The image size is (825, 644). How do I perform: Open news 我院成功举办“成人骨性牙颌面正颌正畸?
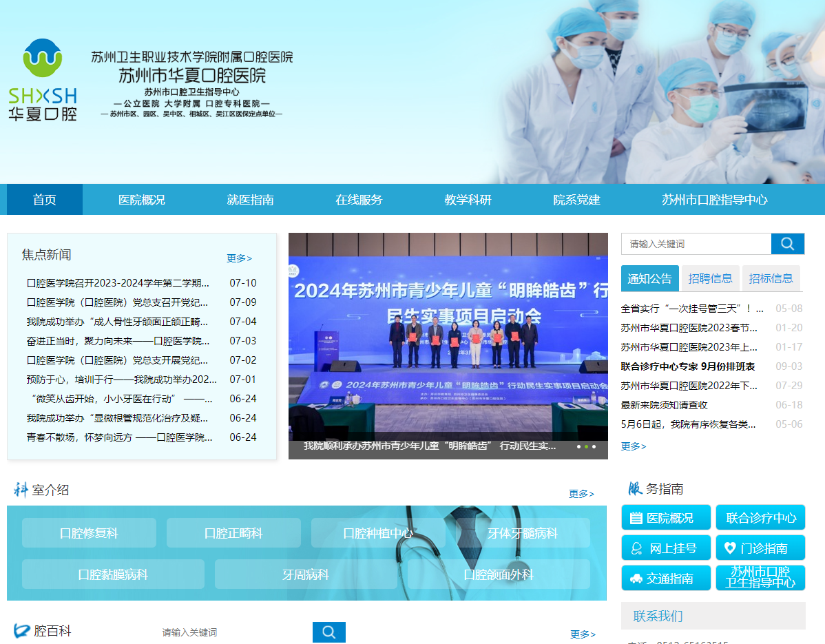tap(117, 322)
